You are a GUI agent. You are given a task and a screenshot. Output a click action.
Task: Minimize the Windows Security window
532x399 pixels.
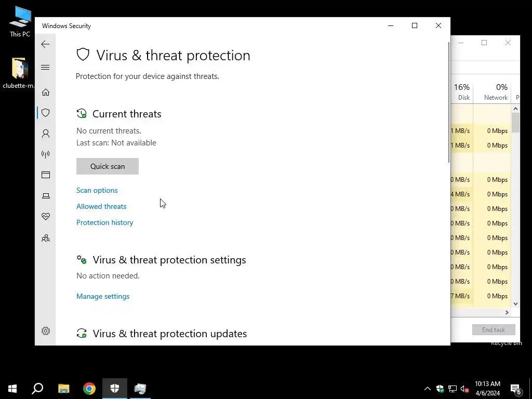pyautogui.click(x=391, y=25)
